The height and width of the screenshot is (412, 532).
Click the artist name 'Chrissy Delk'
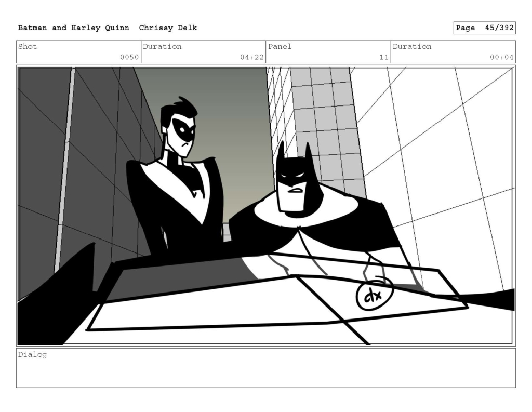[168, 28]
